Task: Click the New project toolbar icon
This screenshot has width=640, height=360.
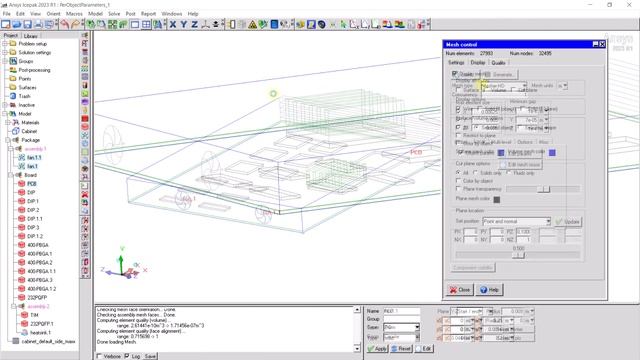Action: tap(6, 24)
